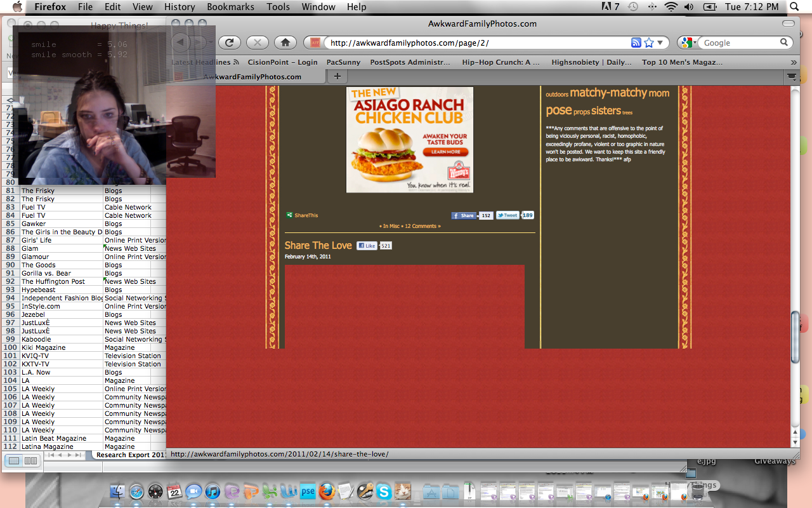
Task: Switch Excel to Page Layout view
Action: [x=30, y=460]
